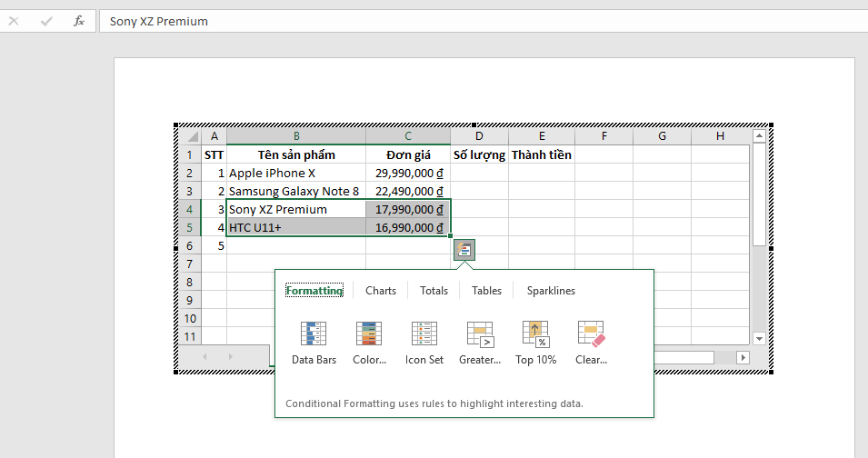Viewport: 868px width, 458px height.
Task: Click the vertical scrollbar thumb
Action: (x=759, y=194)
